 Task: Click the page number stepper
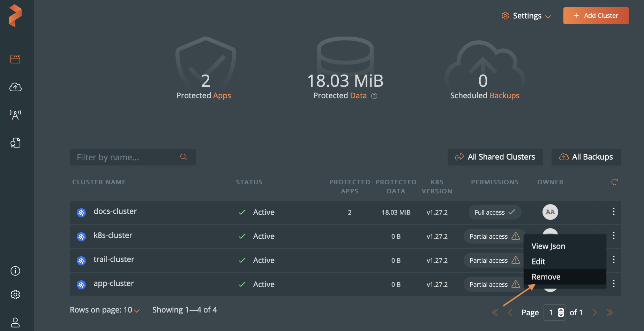pos(561,313)
